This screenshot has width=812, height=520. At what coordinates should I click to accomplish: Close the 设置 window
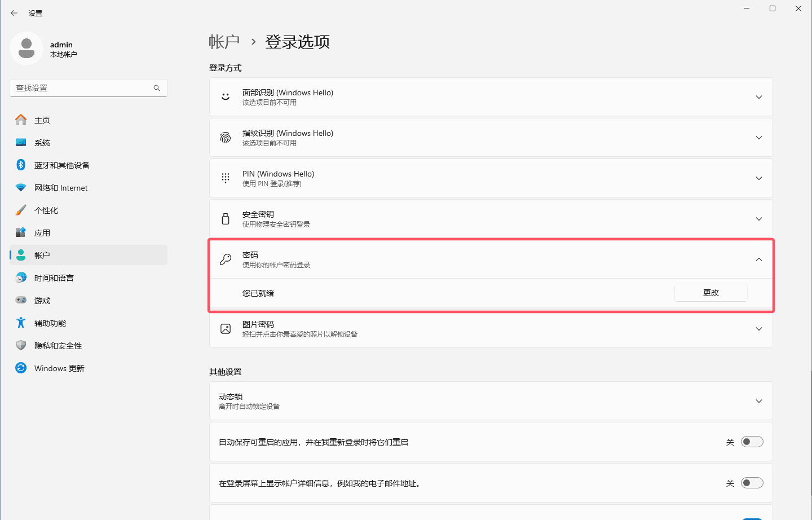(798, 8)
